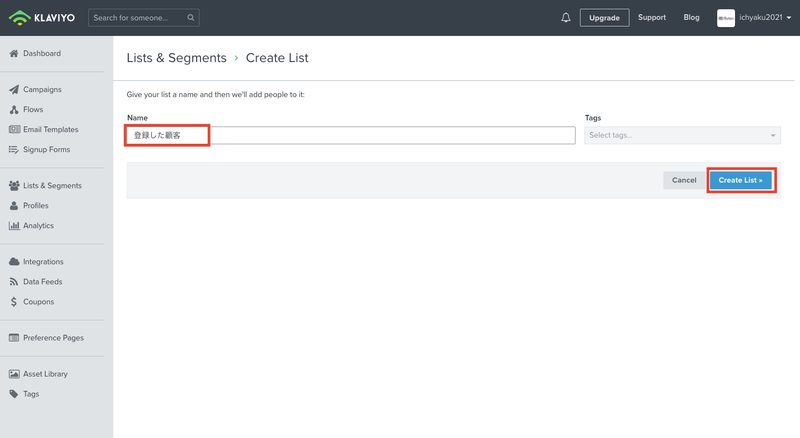Viewport: 800px width, 438px height.
Task: Open the Blog link
Action: (x=691, y=17)
